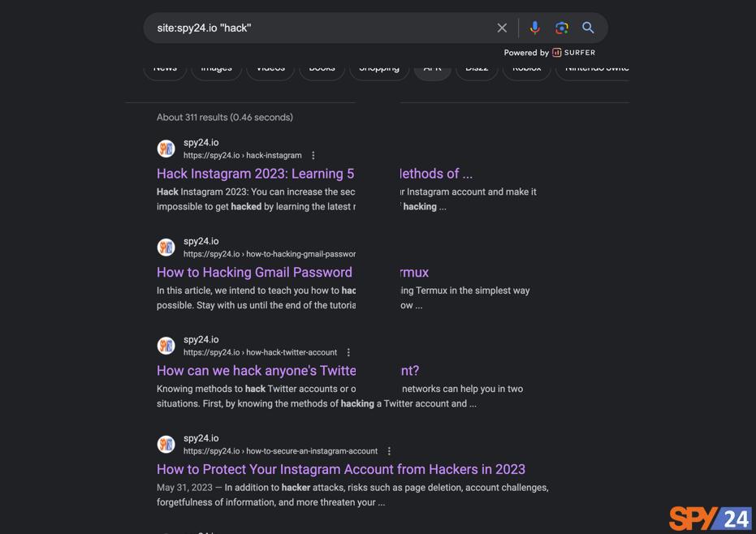Click the snippet starting Knowing methods to hack Twitter

tap(340, 396)
